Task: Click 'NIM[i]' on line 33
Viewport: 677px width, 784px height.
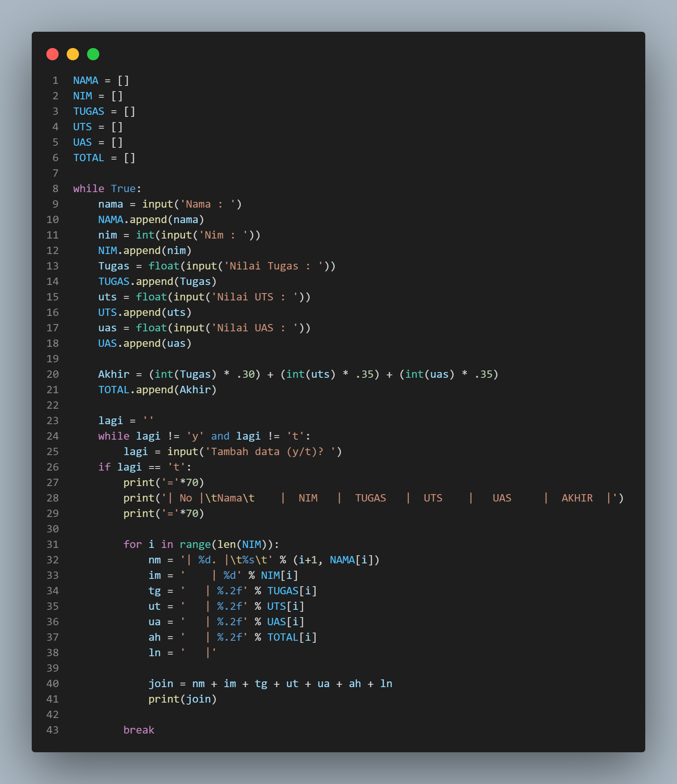Action: 279,576
